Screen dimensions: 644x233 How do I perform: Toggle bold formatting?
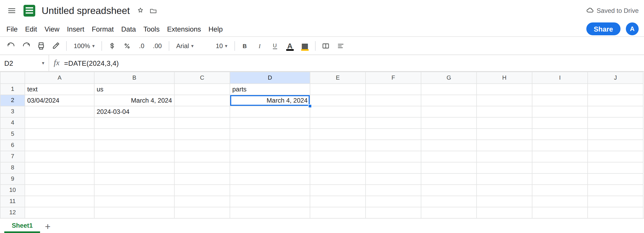coord(245,46)
